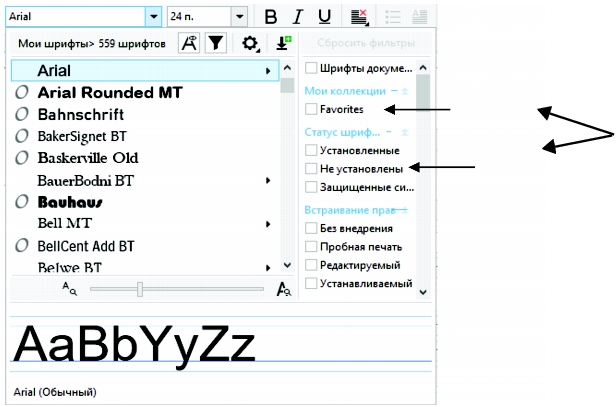Open font list gear settings
Screen dimensions: 616x407
pos(250,43)
